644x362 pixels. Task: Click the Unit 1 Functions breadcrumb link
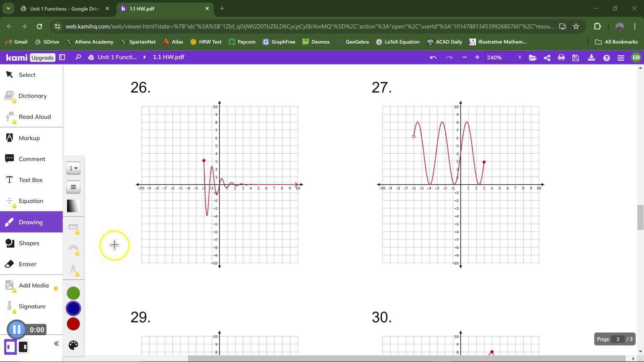(117, 57)
